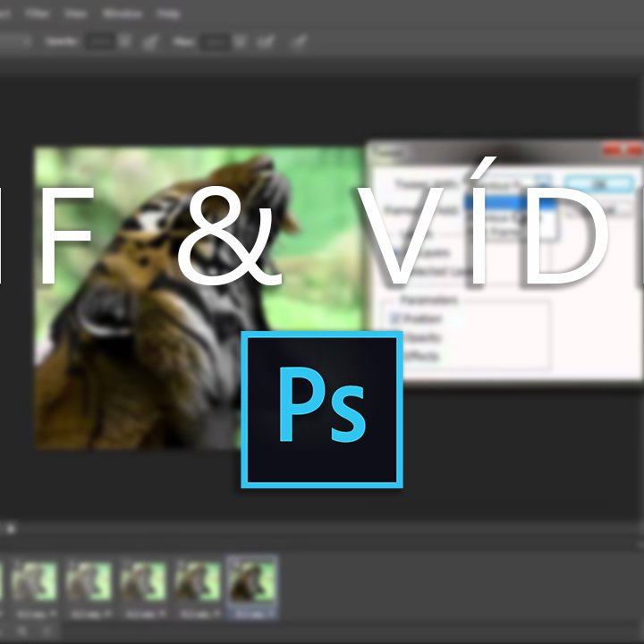
Task: Toggle the Effects parameter checkbox in Tween dialog
Action: pos(394,356)
